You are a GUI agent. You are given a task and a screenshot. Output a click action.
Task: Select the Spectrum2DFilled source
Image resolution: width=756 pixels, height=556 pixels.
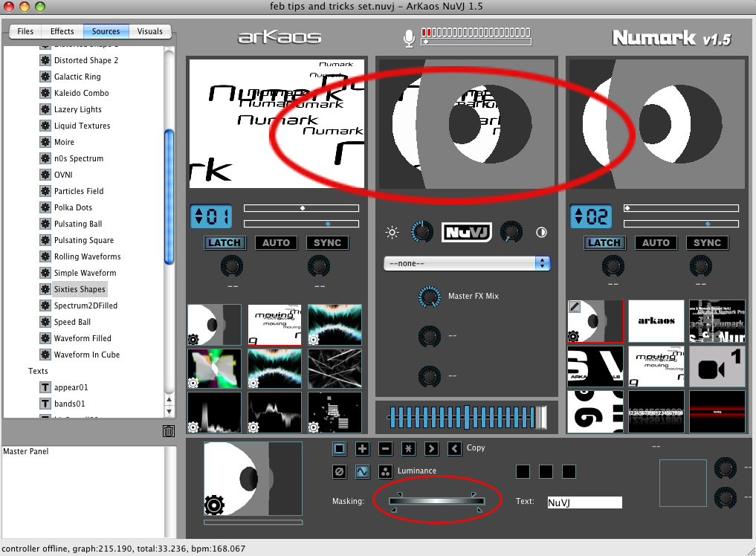click(x=85, y=306)
